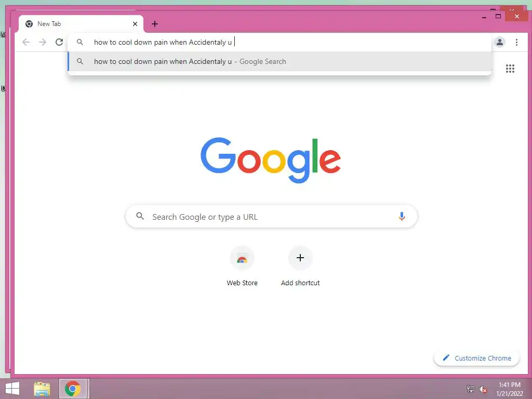Open File Explorer from the taskbar
The image size is (532, 399).
click(42, 389)
